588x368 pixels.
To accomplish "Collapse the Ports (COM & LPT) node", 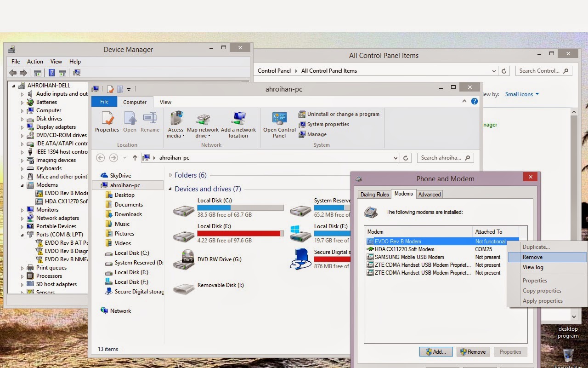I will coord(22,235).
